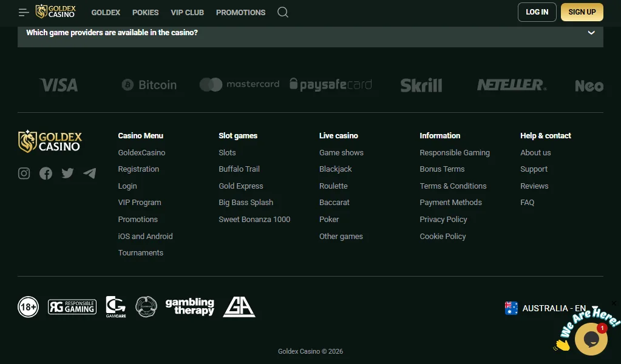This screenshot has width=621, height=364.
Task: Open the Poker link
Action: pos(329,219)
